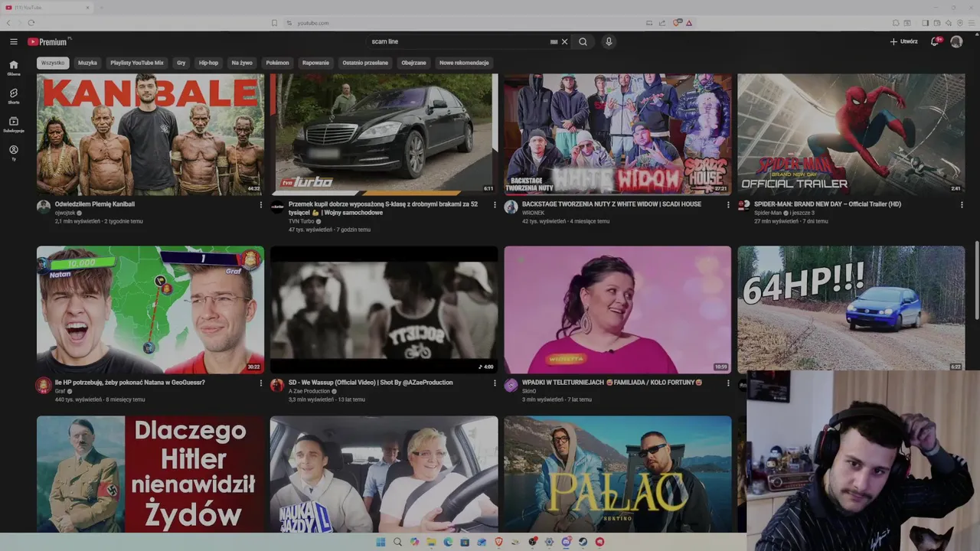Bookmark the page with the bookmark icon

tap(274, 23)
